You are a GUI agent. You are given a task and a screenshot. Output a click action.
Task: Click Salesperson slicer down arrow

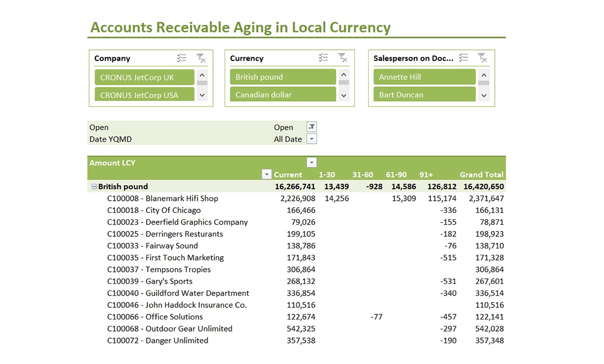pos(484,95)
